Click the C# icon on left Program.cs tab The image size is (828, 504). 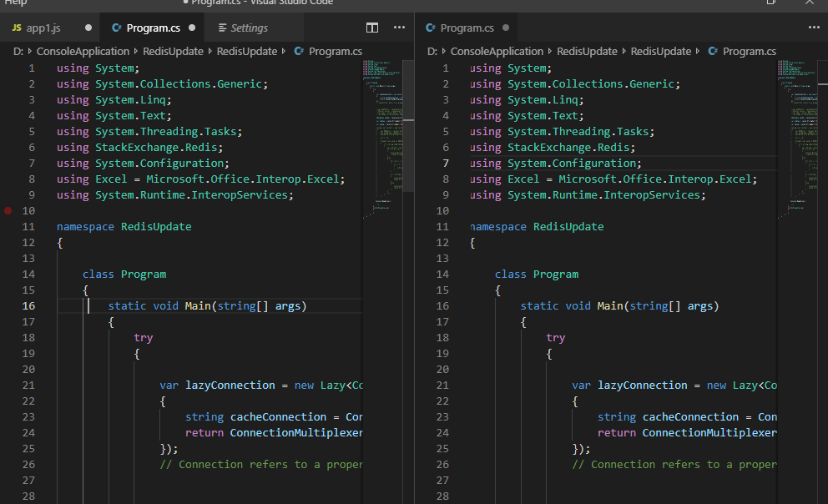pyautogui.click(x=117, y=28)
